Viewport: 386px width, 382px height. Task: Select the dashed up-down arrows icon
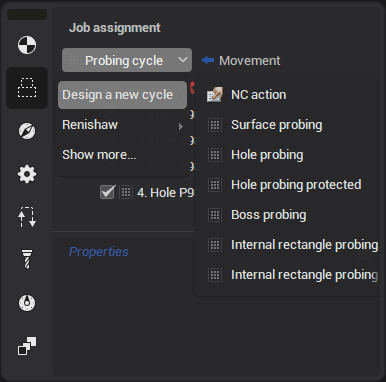point(27,217)
